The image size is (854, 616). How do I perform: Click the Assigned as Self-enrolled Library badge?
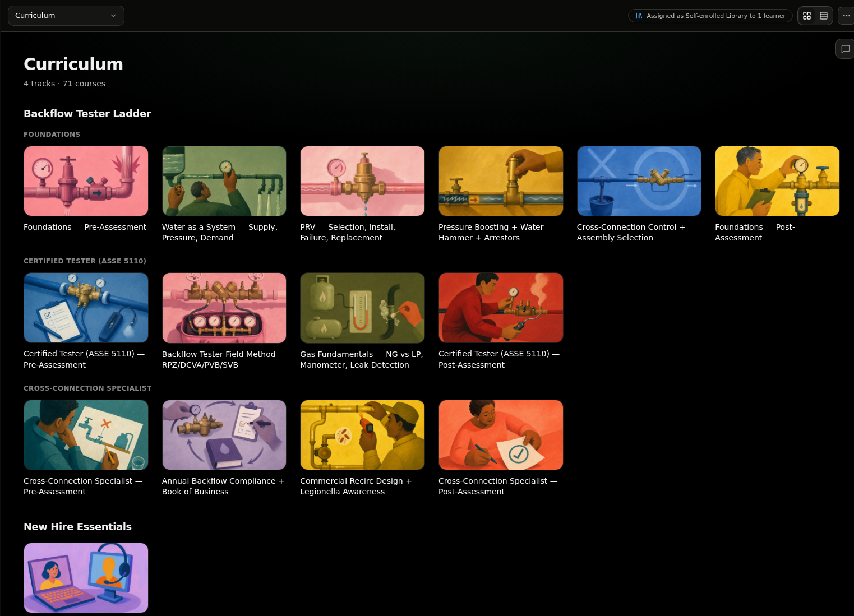pyautogui.click(x=710, y=16)
